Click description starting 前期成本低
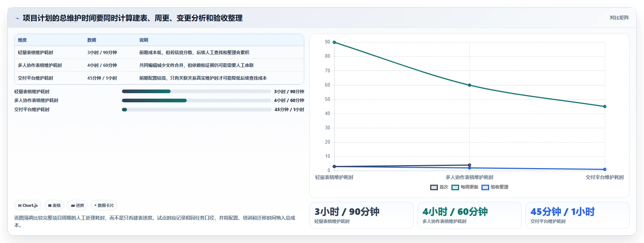The width and height of the screenshot is (644, 243). pyautogui.click(x=194, y=53)
